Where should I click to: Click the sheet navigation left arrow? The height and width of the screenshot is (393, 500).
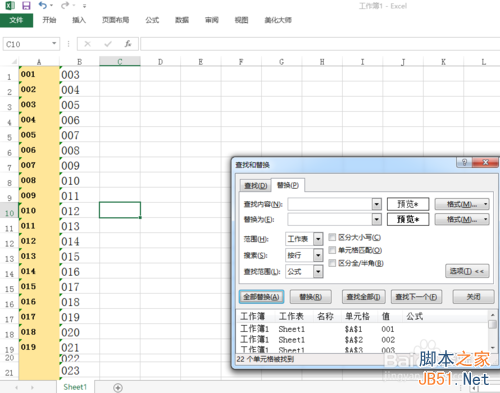coord(16,387)
